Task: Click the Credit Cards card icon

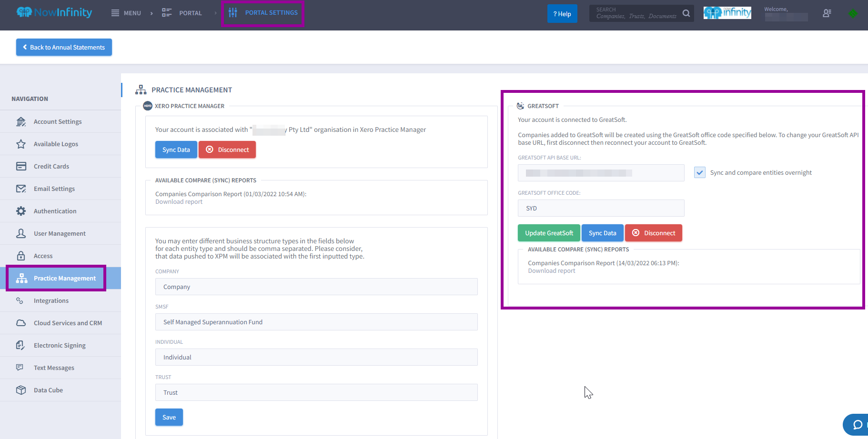Action: 21,166
